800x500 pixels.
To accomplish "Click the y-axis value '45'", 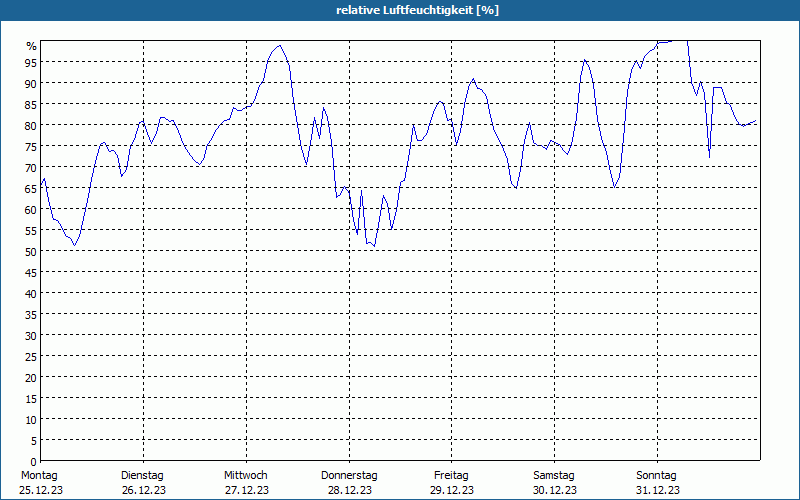I will click(32, 272).
